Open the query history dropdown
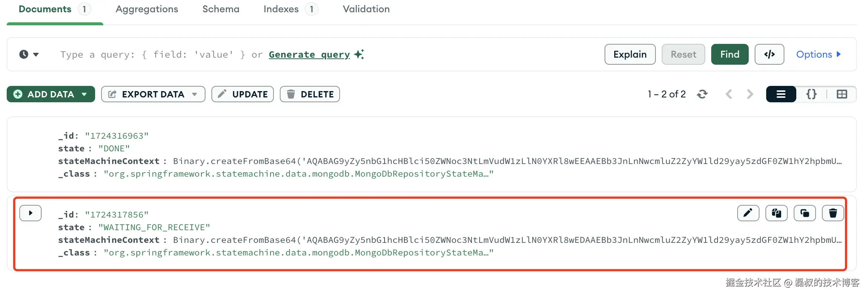This screenshot has height=296, width=868. [29, 54]
